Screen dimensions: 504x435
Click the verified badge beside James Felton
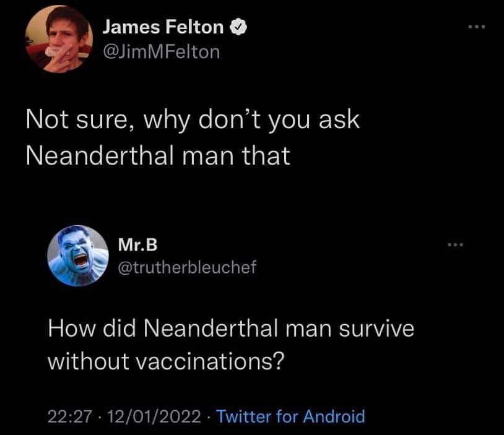[x=238, y=27]
